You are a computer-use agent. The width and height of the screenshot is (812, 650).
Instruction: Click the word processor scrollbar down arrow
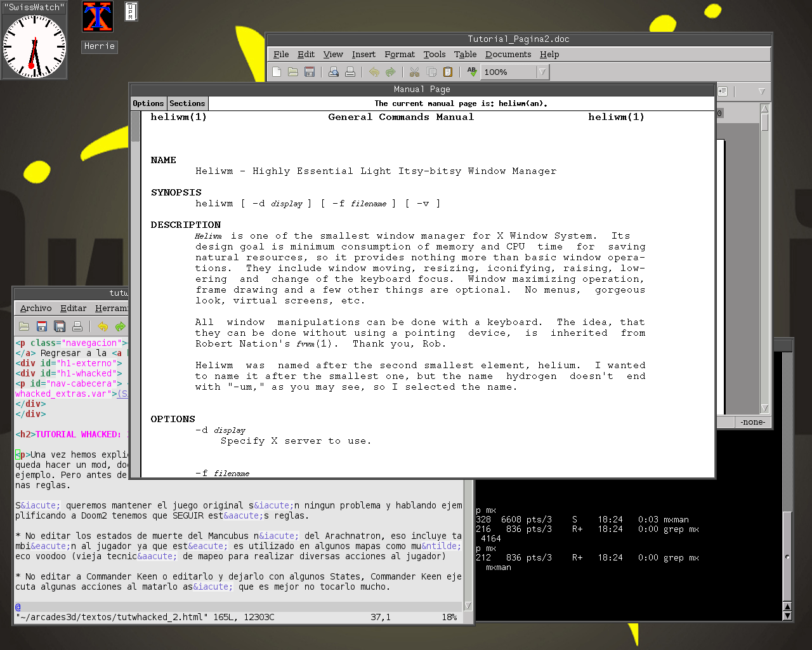click(x=764, y=408)
